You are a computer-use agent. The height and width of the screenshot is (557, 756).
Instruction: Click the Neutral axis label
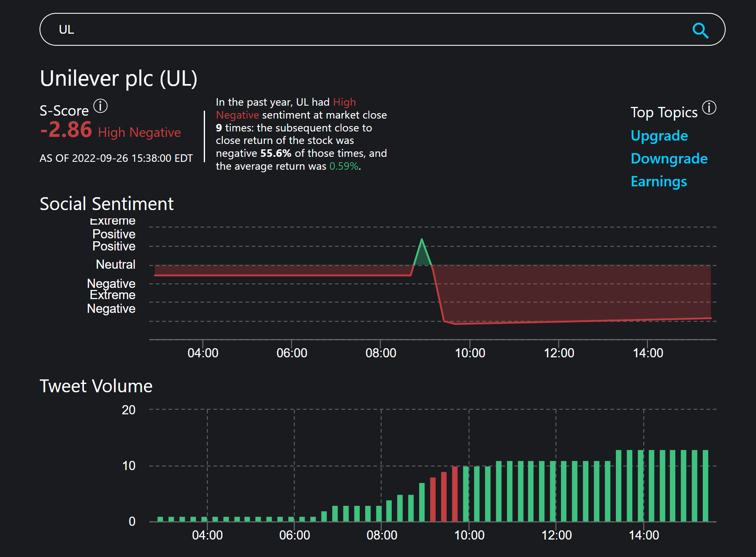tap(116, 265)
